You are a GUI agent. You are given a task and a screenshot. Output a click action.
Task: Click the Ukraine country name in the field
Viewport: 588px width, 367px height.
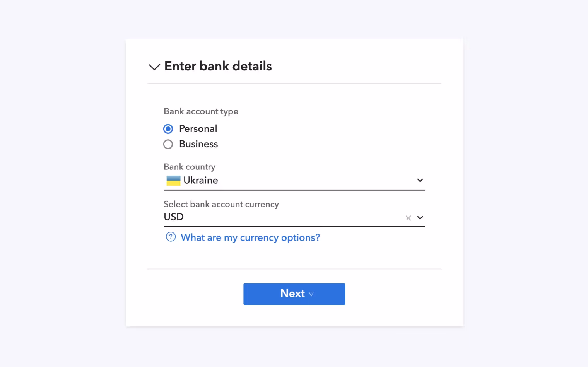[201, 180]
